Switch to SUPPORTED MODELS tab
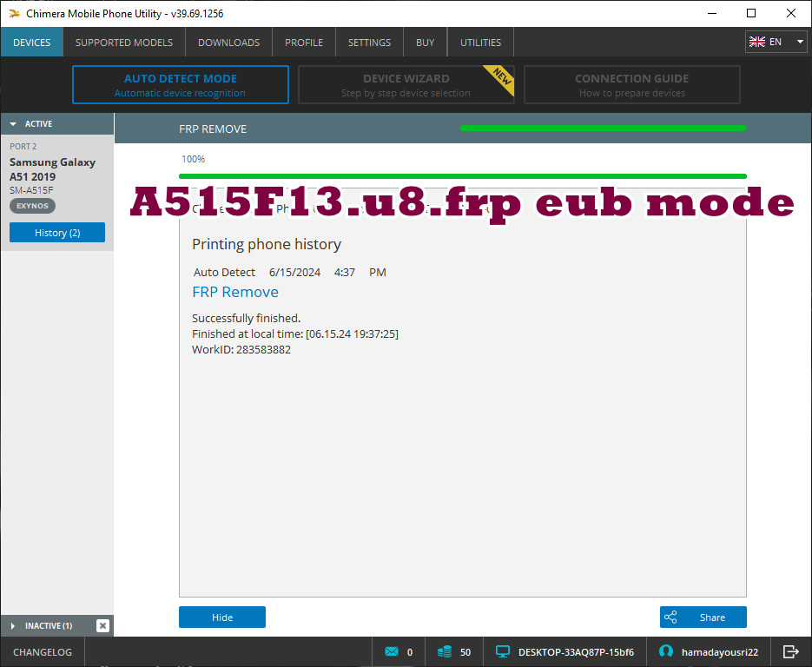 pyautogui.click(x=124, y=42)
